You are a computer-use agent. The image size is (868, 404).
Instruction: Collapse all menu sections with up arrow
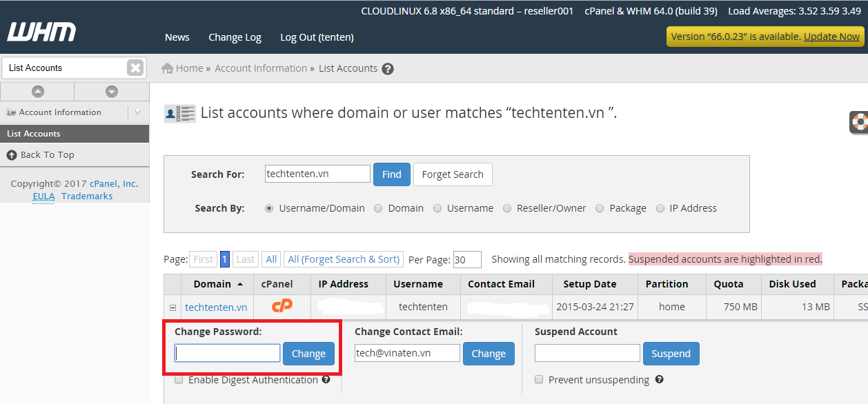click(37, 91)
